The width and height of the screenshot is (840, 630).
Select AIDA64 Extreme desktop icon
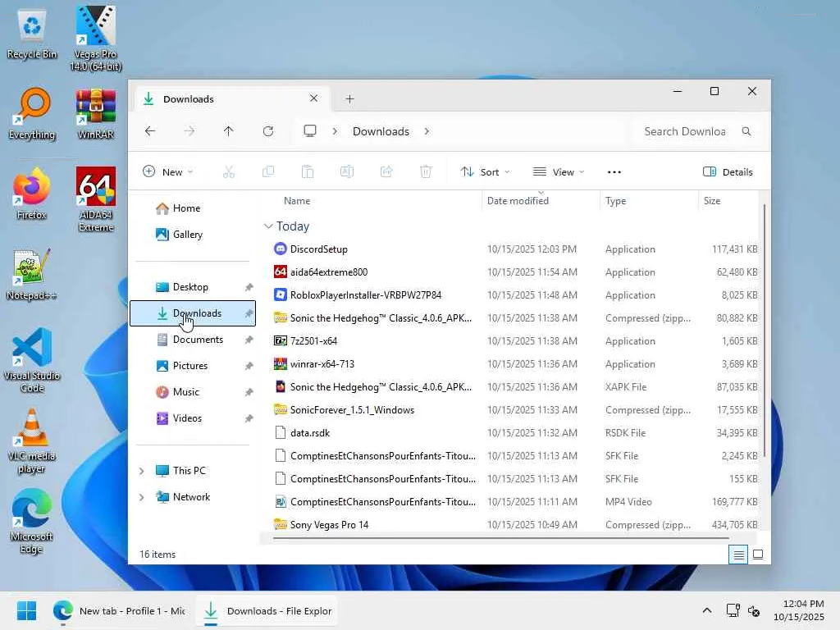pyautogui.click(x=95, y=199)
